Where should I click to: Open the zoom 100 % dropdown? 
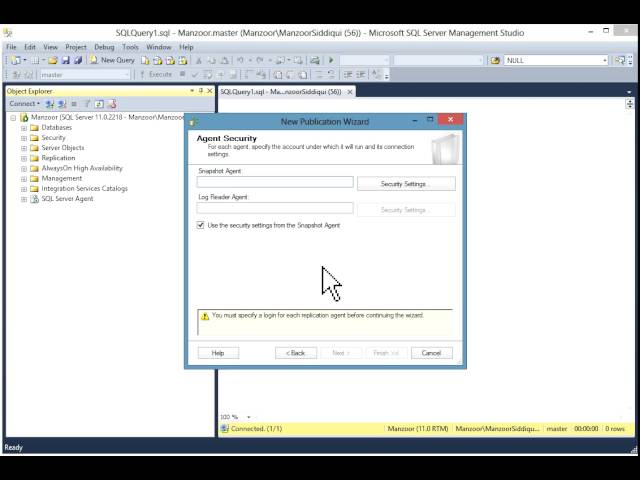point(249,417)
